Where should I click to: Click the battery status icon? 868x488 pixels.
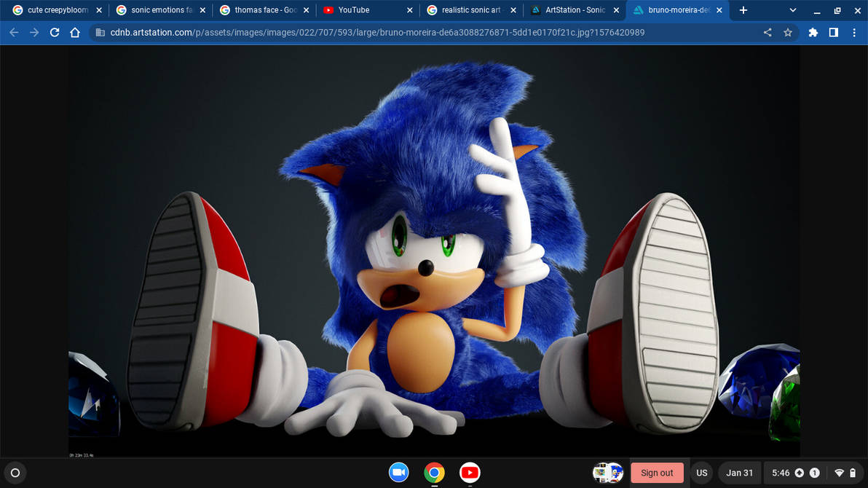[853, 473]
